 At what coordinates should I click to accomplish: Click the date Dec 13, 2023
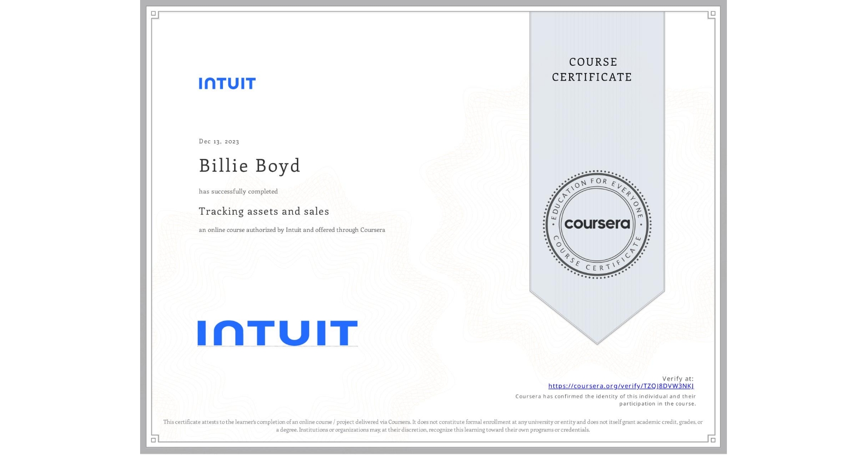tap(219, 141)
